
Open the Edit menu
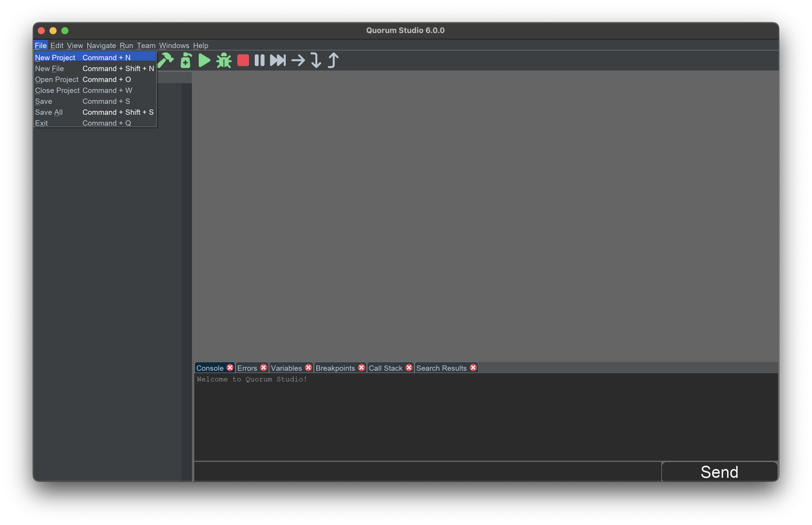coord(57,45)
